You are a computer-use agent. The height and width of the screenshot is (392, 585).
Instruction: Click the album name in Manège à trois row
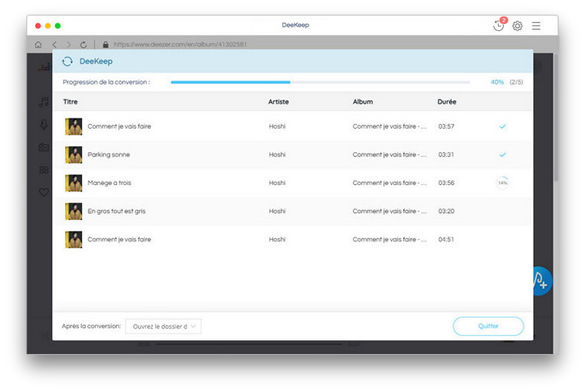(x=390, y=183)
